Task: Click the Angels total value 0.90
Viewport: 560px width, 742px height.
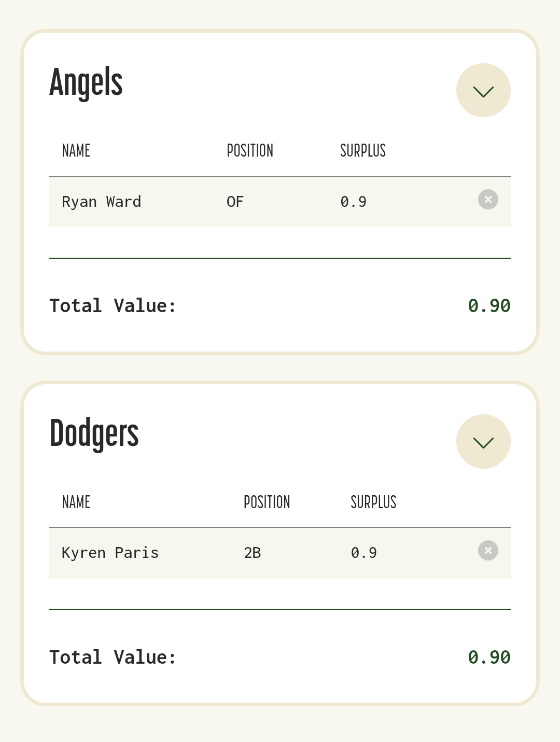Action: [x=489, y=306]
